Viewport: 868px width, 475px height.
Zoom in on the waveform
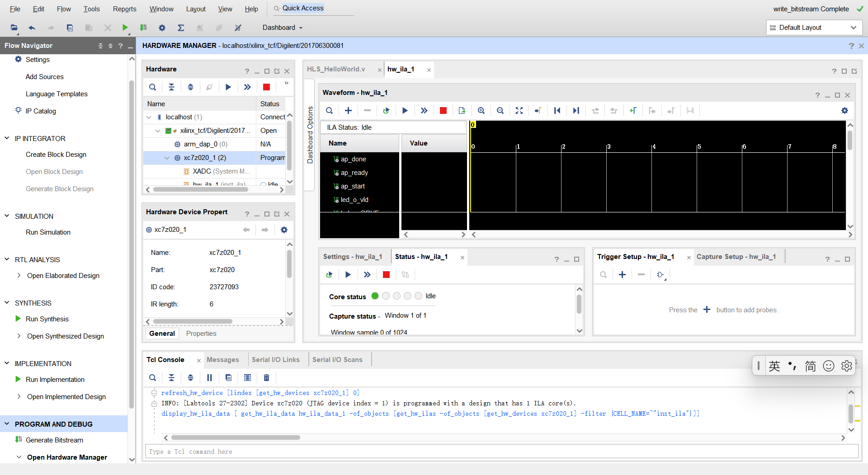[481, 111]
